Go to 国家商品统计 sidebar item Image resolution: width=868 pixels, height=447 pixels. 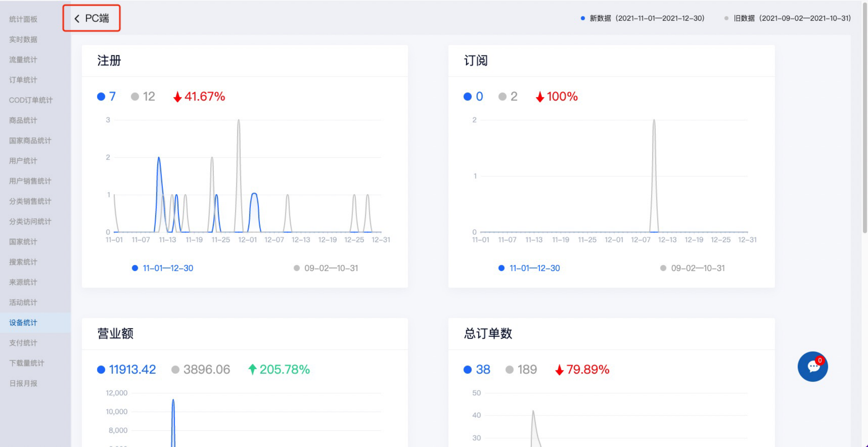point(30,141)
